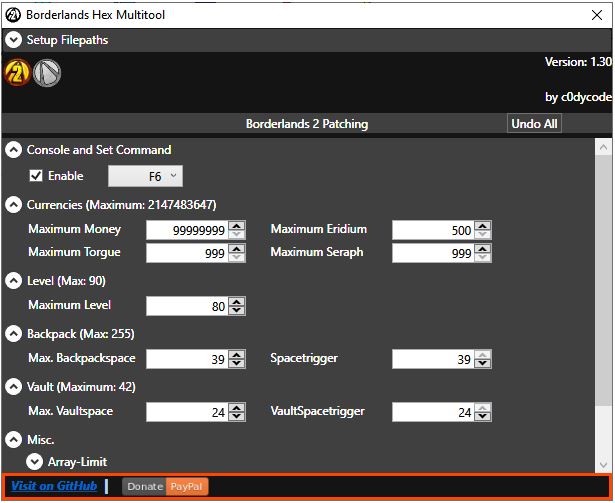Click the Maximum Torgue value field
Image resolution: width=615 pixels, height=503 pixels.
[x=187, y=253]
